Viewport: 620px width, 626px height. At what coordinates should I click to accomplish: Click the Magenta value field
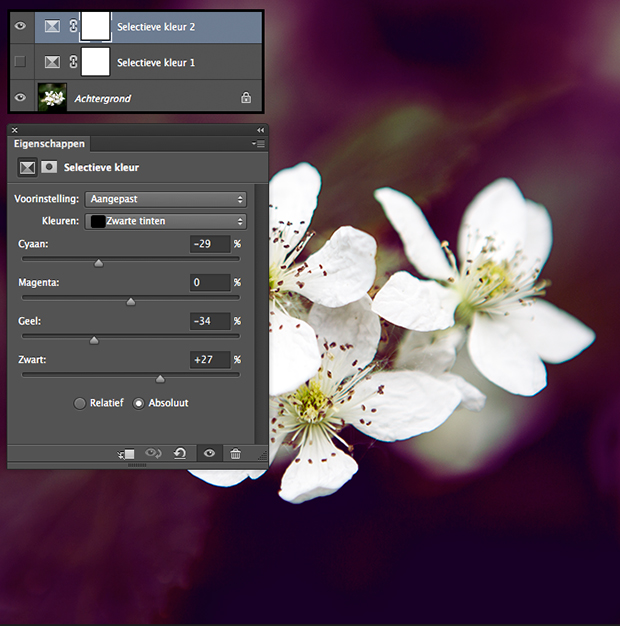coord(210,283)
